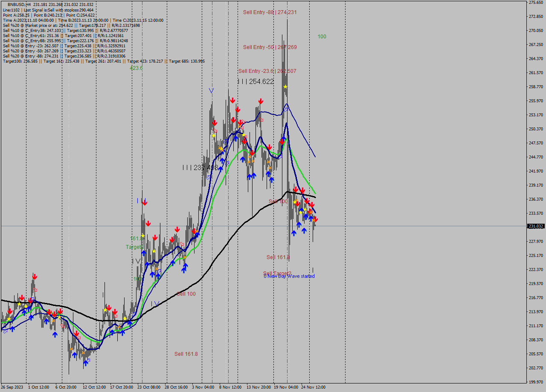Select a blue up arrow below the latest candles
This screenshot has width=546, height=392.
click(x=294, y=233)
